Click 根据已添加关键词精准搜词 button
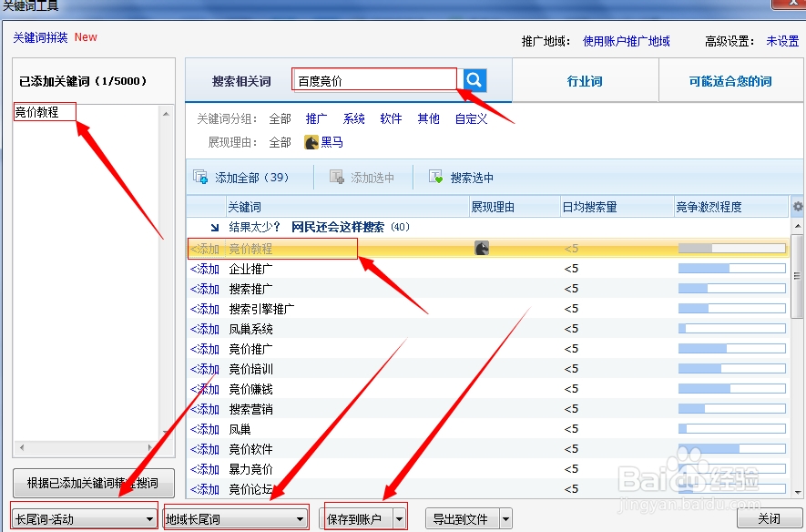Screen dimensions: 806x532 coord(94,483)
